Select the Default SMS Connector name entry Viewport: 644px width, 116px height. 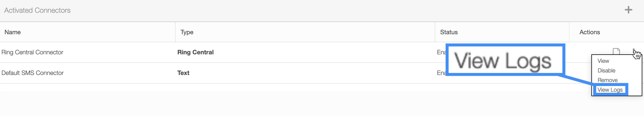point(33,73)
